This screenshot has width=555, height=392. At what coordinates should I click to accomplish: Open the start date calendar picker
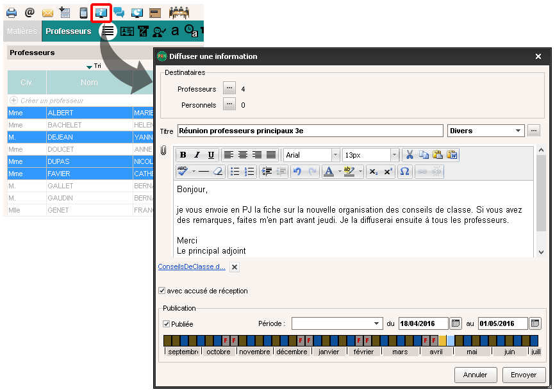click(456, 323)
